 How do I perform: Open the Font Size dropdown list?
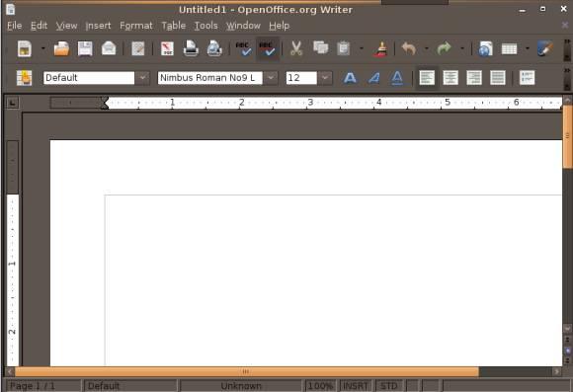(x=325, y=78)
